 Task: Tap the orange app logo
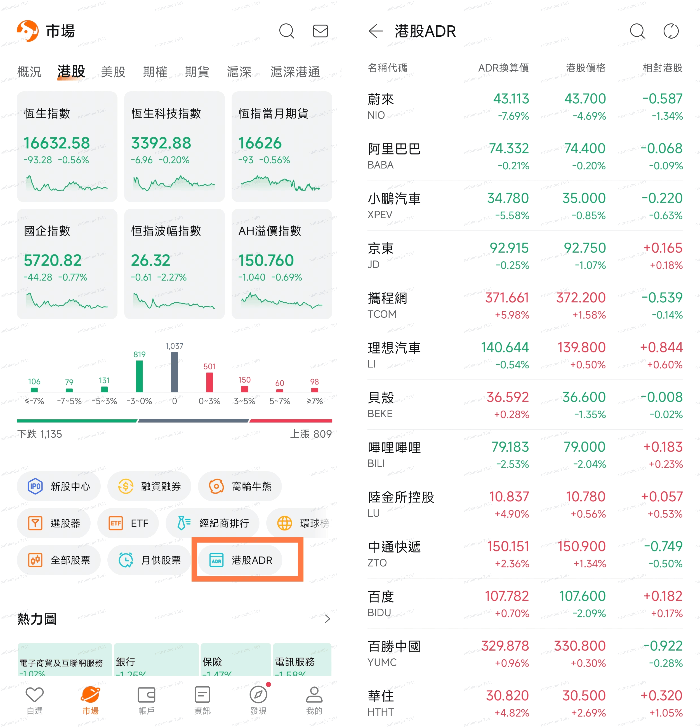pyautogui.click(x=28, y=31)
